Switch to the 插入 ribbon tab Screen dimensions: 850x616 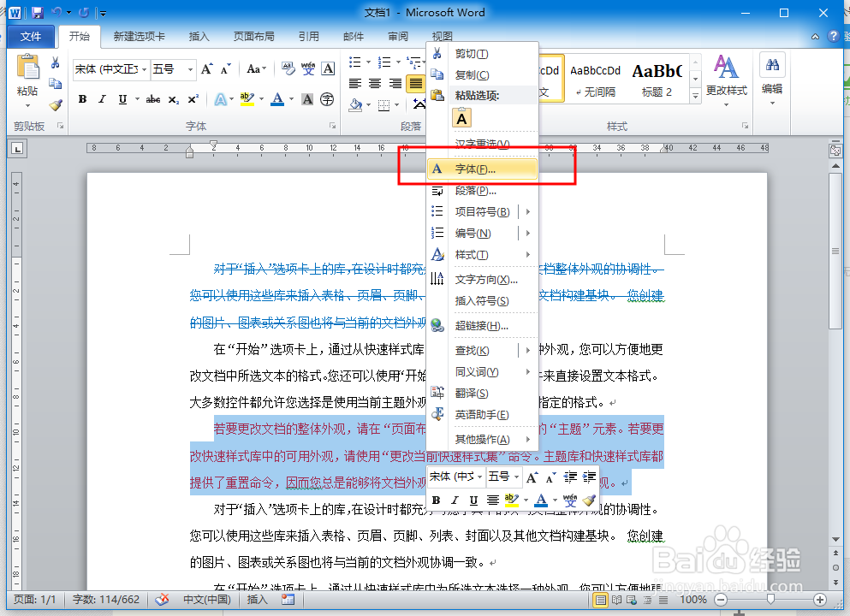[199, 36]
